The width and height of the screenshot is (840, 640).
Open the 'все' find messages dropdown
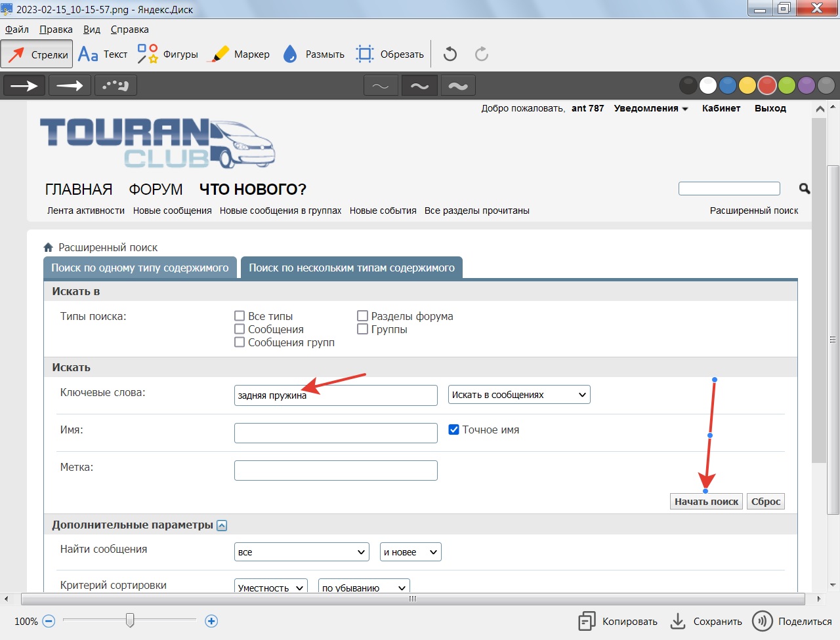[x=302, y=552]
